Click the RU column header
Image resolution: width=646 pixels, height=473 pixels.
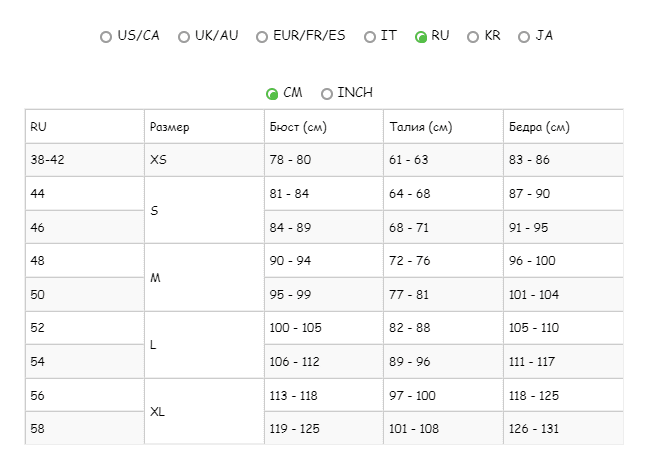(x=39, y=127)
